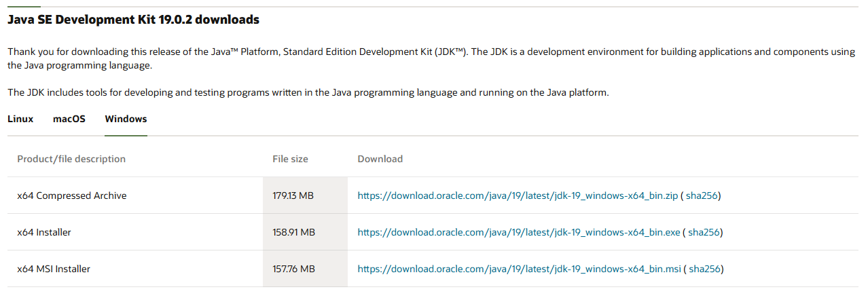
Task: Download the jdk-19 windows x64 exe installer
Action: (x=518, y=232)
